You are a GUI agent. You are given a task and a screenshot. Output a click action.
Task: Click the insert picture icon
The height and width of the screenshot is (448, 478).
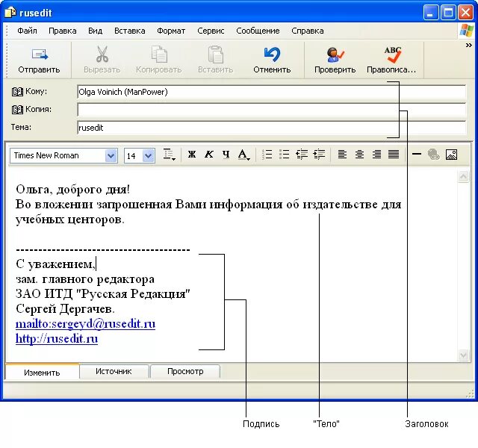coord(451,155)
